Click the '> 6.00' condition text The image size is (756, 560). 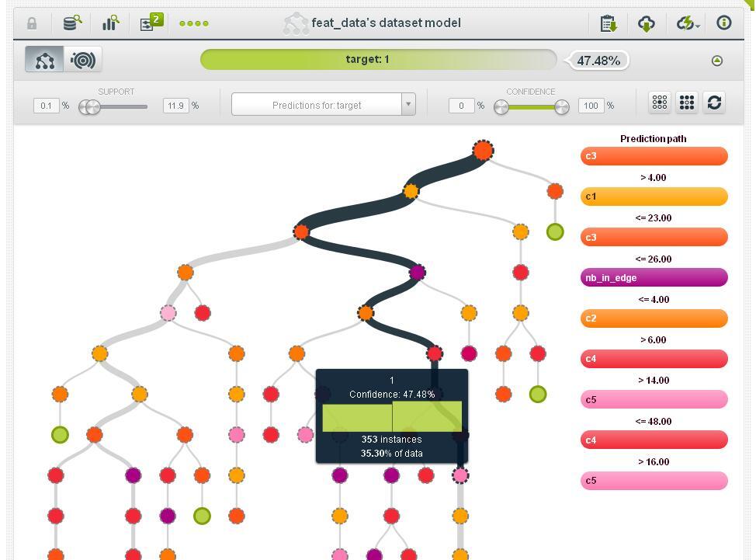coord(654,340)
